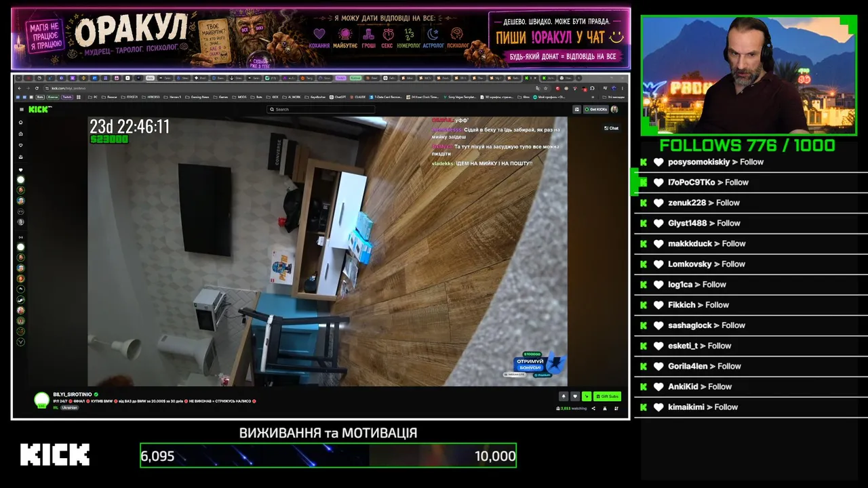Open the ChatGPT bookmark

(x=338, y=97)
